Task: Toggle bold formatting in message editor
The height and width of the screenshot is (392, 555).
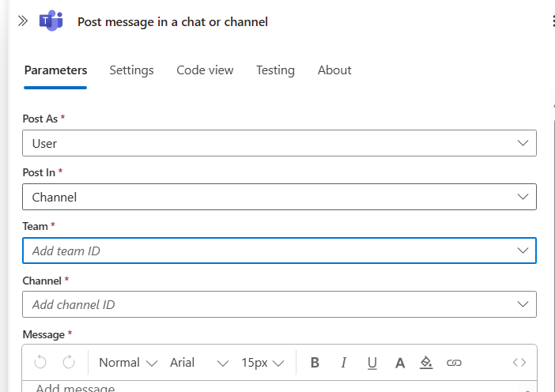Action: coord(315,363)
